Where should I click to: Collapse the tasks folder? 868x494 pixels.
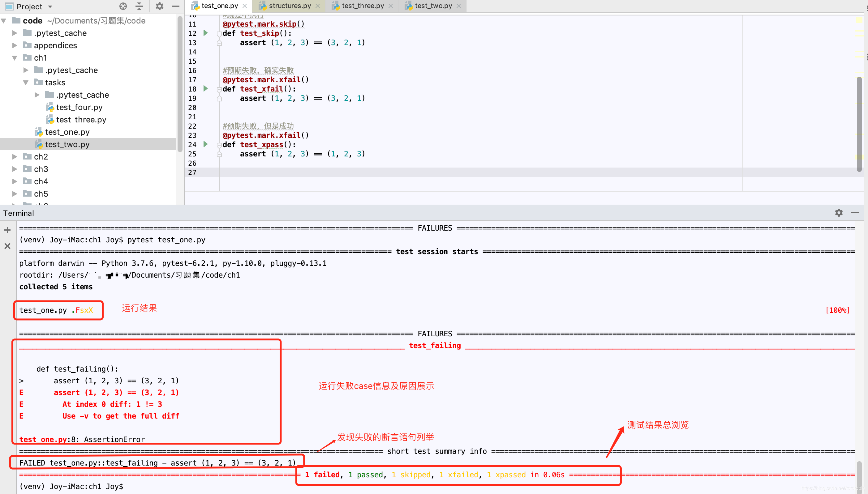[26, 83]
